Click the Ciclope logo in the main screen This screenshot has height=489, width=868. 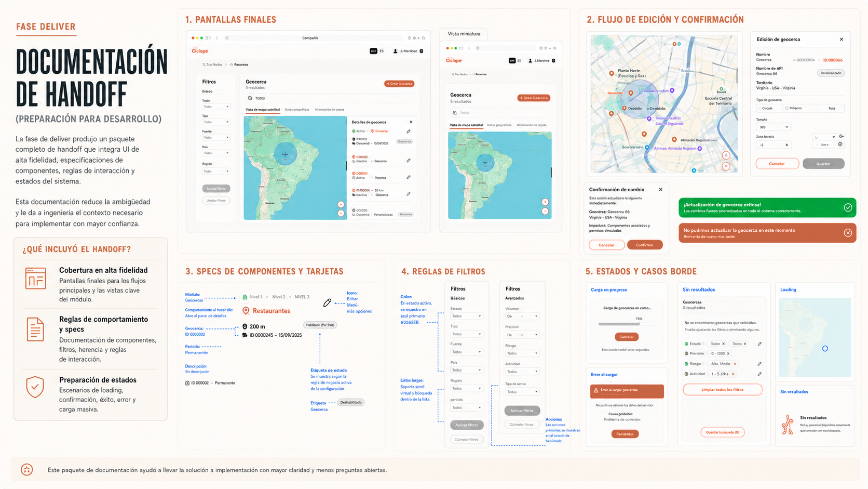click(200, 50)
